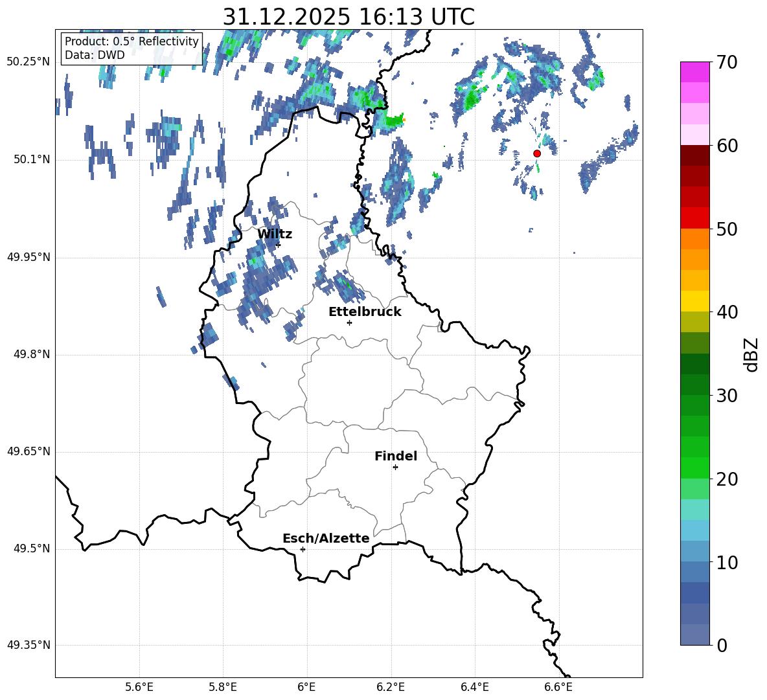Image resolution: width=767 pixels, height=700 pixels.
Task: Click the 50.25°N latitude tick label
Action: (29, 62)
